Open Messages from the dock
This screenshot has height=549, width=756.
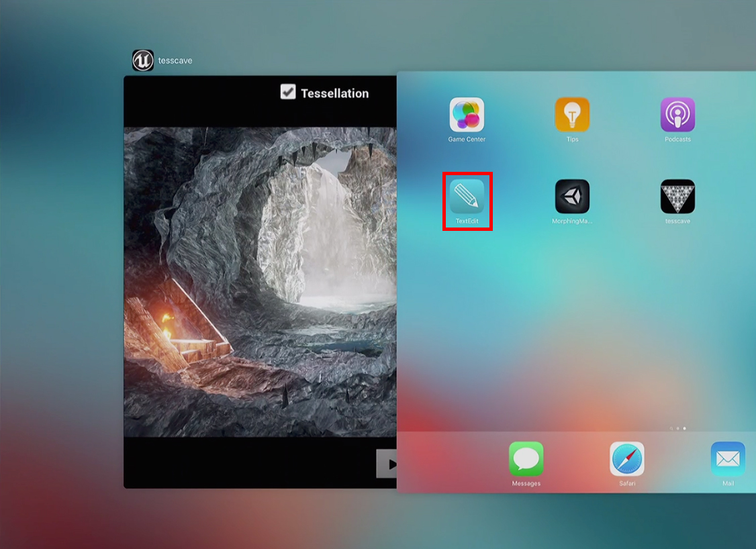pyautogui.click(x=526, y=459)
